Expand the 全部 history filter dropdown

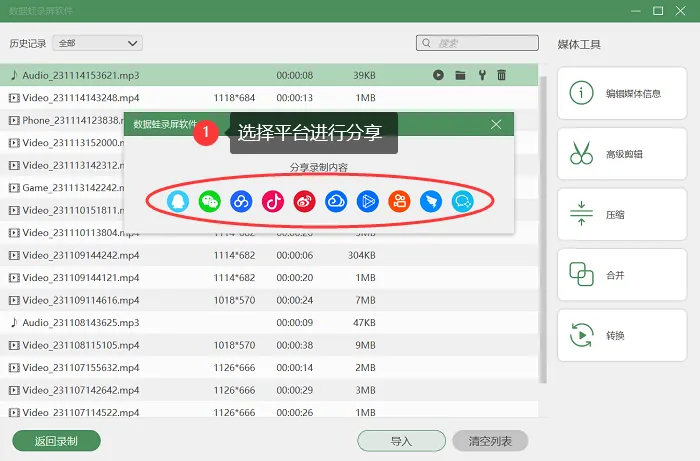(97, 43)
